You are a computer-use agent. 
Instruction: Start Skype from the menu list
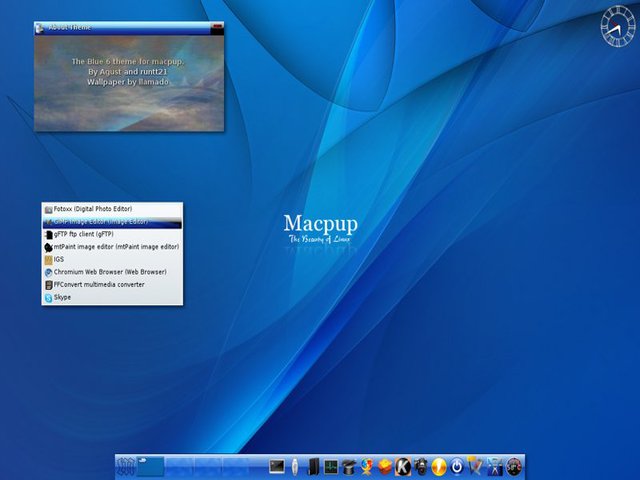pos(112,298)
